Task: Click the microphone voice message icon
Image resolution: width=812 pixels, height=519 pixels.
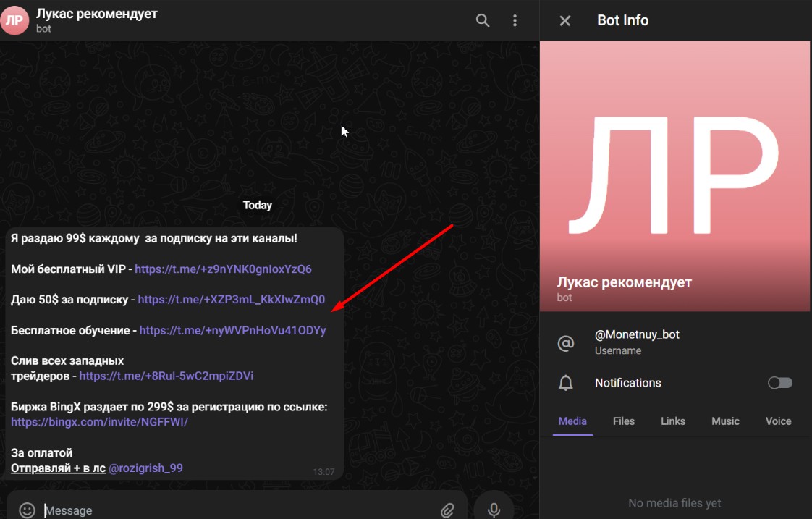Action: [494, 510]
